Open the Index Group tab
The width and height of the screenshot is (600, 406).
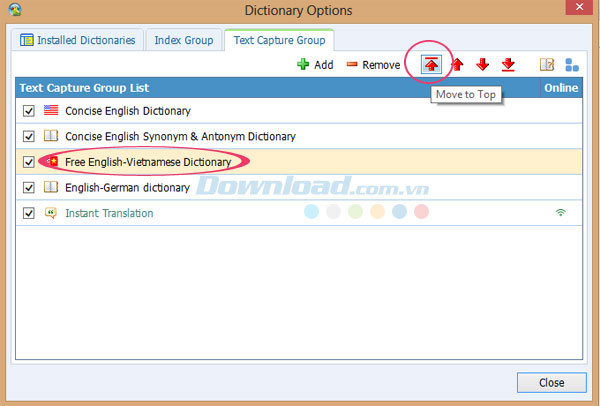[x=183, y=40]
